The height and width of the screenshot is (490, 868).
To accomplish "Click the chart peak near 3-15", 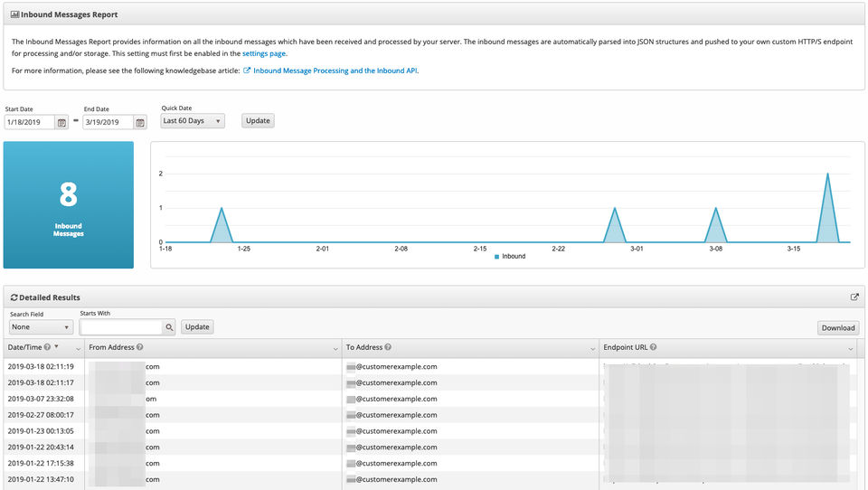I will 827,175.
